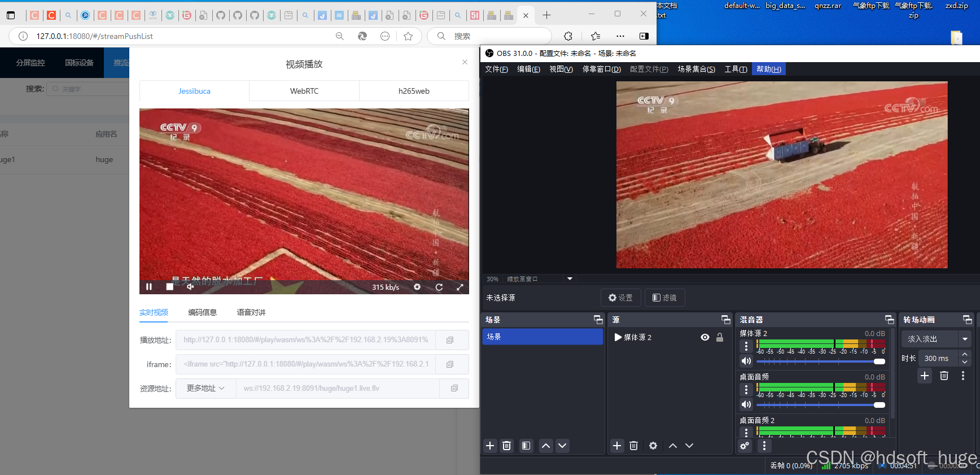
Task: Open 帮助(H) menu in OBS
Action: click(769, 69)
